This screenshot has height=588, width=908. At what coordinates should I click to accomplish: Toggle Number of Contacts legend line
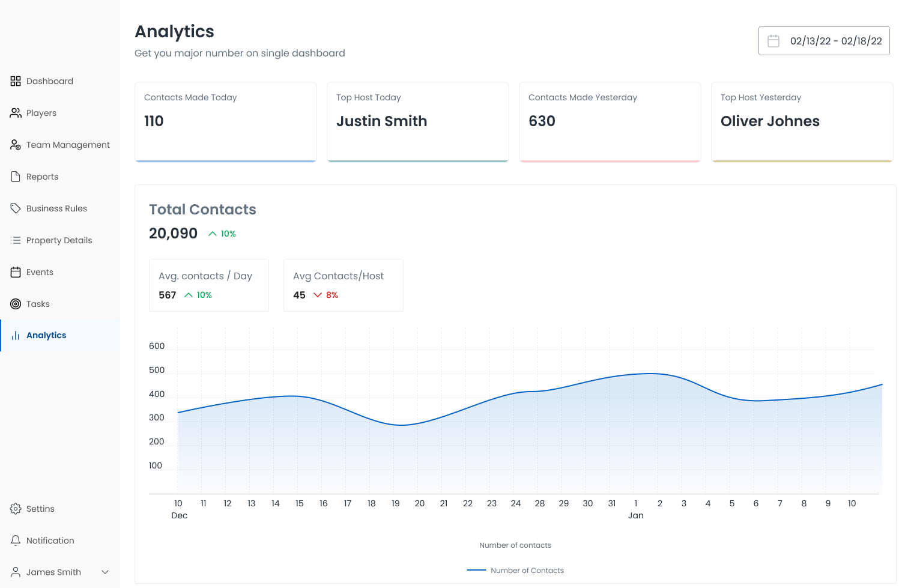tap(476, 570)
